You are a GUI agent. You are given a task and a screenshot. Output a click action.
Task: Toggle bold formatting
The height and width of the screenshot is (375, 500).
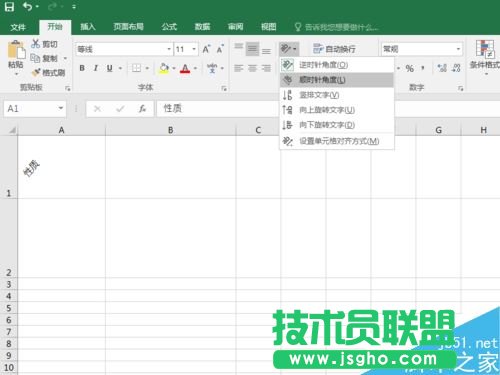pos(82,68)
